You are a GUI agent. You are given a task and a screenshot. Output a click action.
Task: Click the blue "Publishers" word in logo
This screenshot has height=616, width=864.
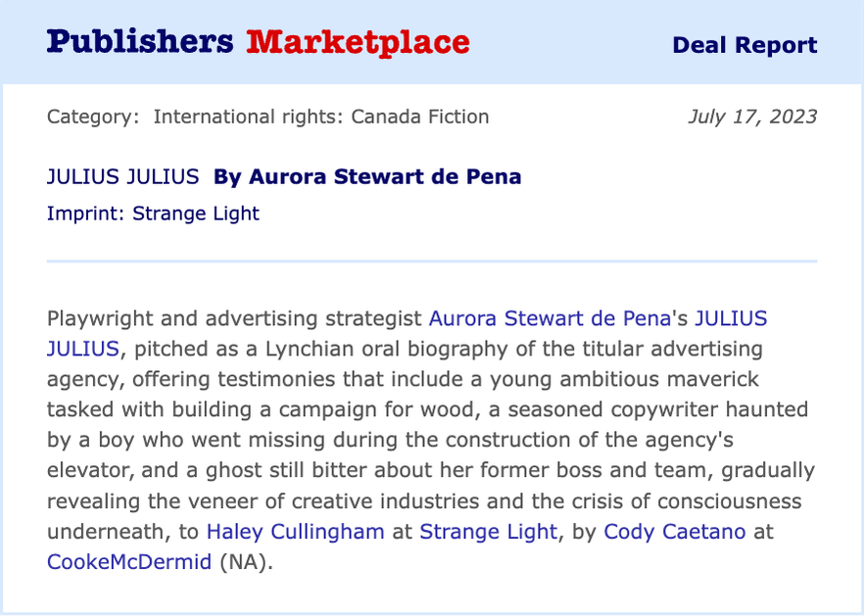pyautogui.click(x=140, y=43)
